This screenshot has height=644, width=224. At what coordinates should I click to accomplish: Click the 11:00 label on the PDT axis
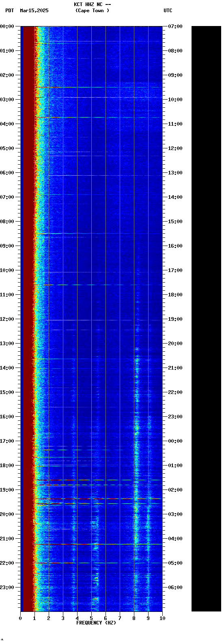tap(7, 295)
